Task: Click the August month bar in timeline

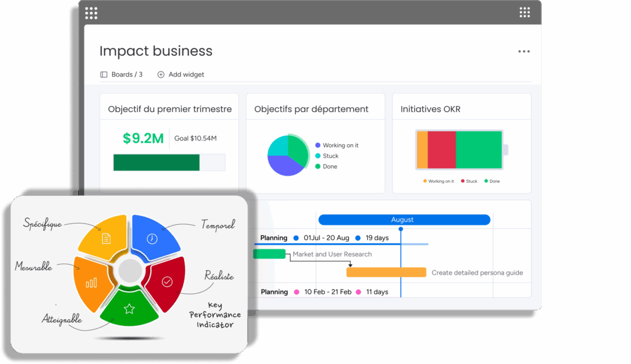Action: (404, 220)
